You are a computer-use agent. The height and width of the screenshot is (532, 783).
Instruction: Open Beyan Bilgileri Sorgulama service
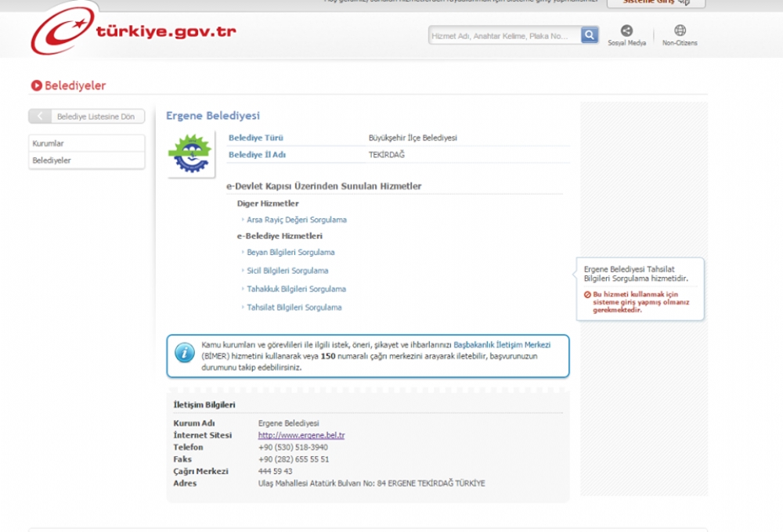click(290, 252)
